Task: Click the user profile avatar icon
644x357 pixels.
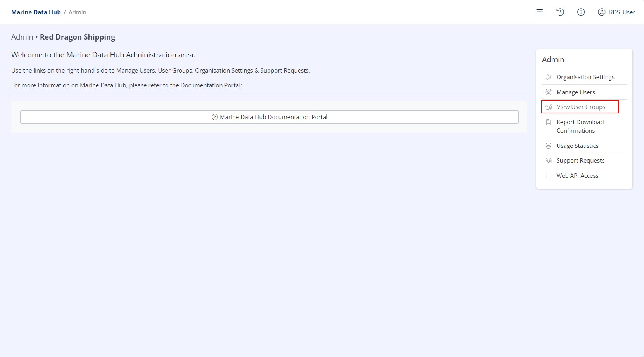Action: [x=601, y=12]
